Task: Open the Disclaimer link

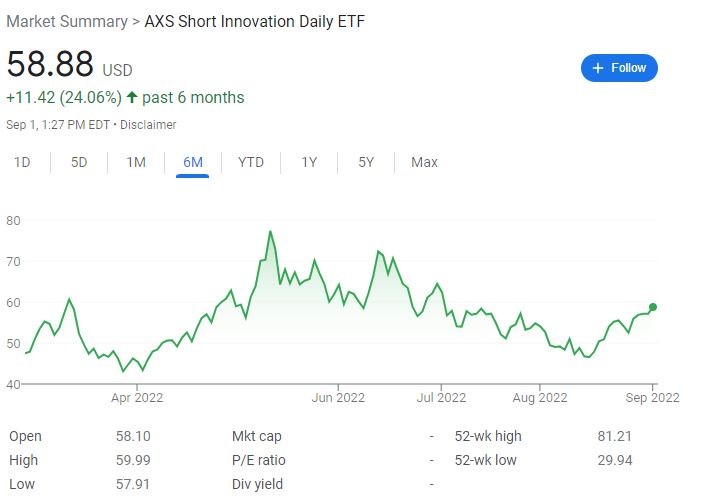Action: [150, 125]
